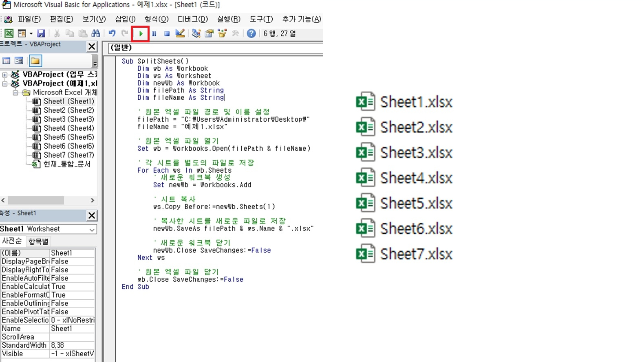Toggle Folders view in Project pane
Image resolution: width=644 pixels, height=362 pixels.
[35, 61]
